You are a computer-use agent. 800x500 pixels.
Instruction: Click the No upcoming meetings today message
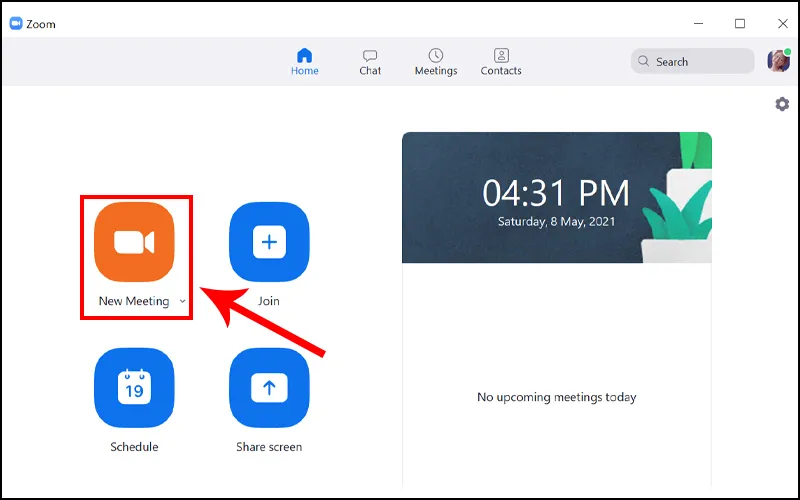pyautogui.click(x=556, y=397)
